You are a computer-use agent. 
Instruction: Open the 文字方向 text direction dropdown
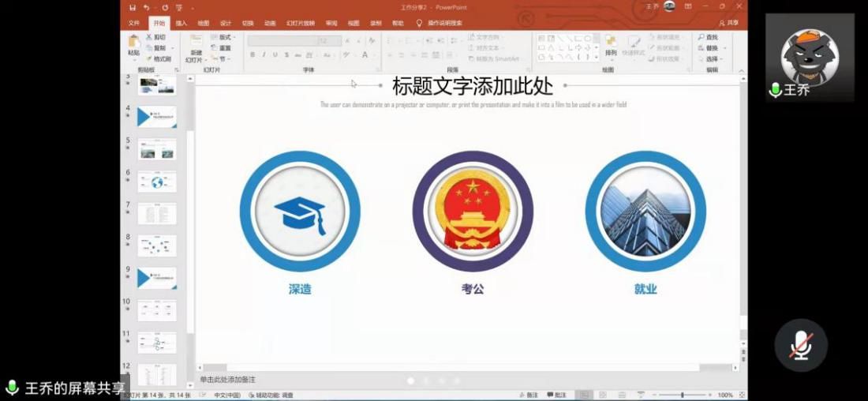tap(485, 37)
